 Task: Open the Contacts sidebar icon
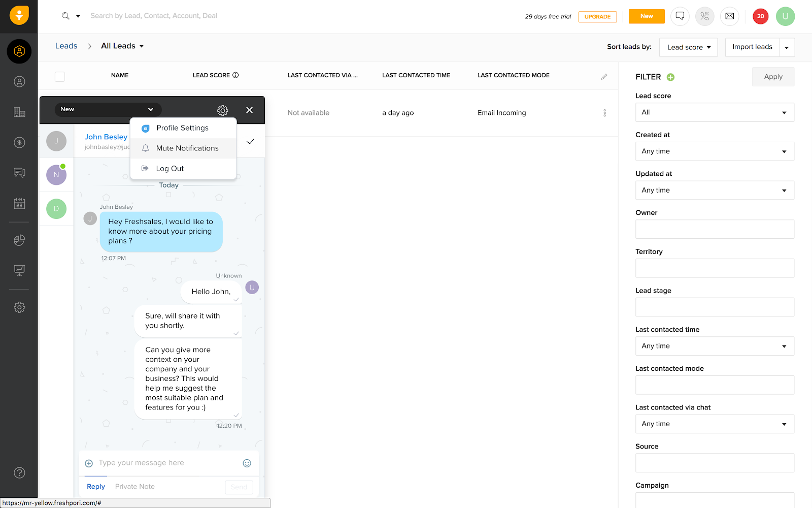(19, 82)
